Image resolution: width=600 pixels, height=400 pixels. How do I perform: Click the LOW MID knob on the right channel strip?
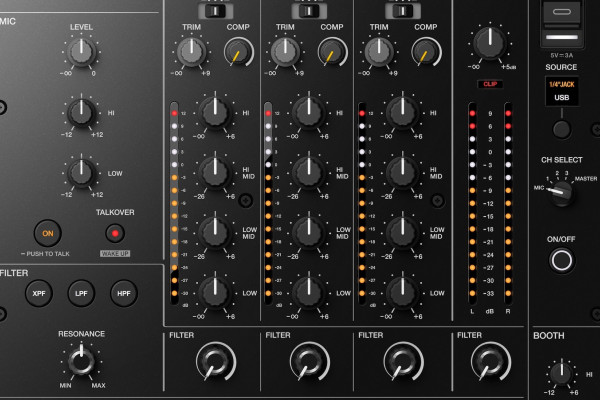point(403,233)
